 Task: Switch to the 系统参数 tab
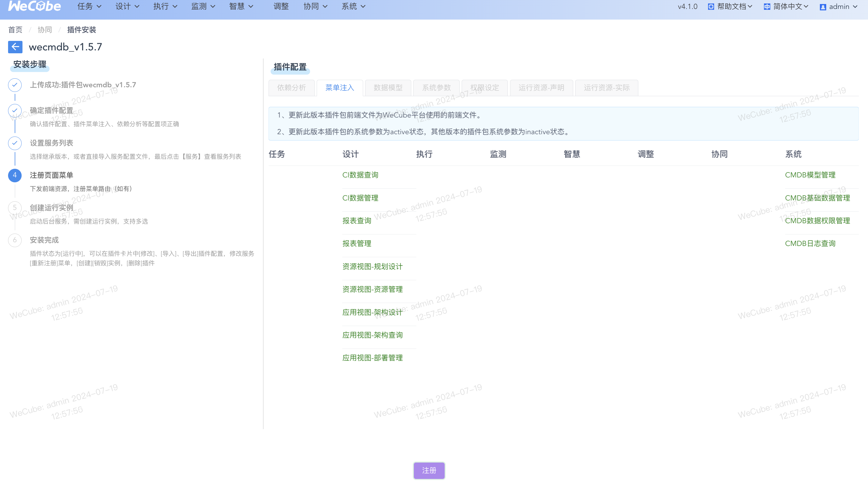pyautogui.click(x=436, y=88)
